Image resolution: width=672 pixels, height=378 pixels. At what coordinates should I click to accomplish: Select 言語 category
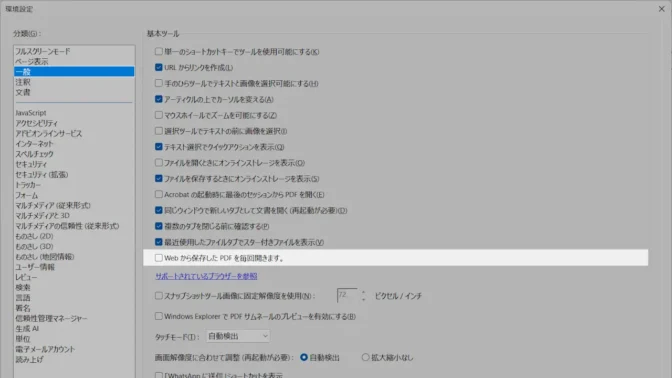pyautogui.click(x=74, y=298)
